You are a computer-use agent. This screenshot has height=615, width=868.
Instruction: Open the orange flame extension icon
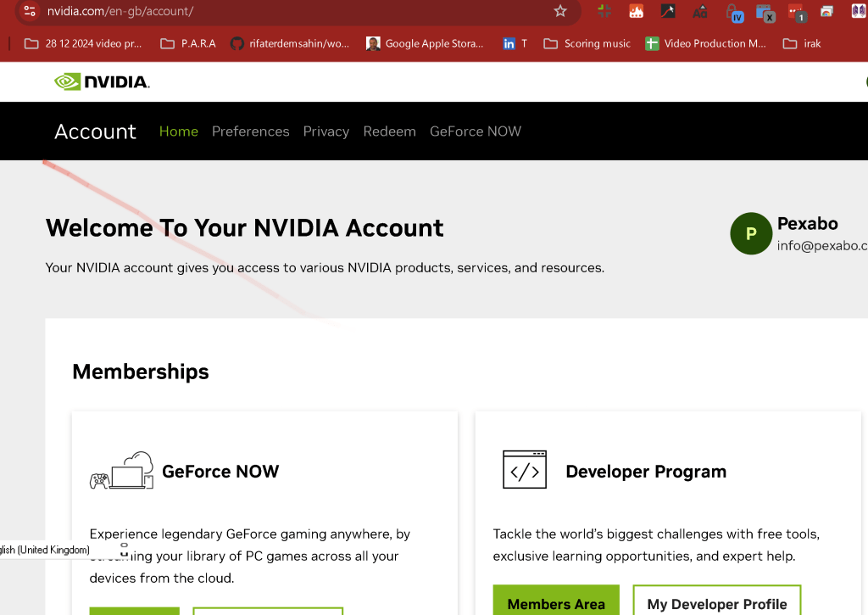636,10
